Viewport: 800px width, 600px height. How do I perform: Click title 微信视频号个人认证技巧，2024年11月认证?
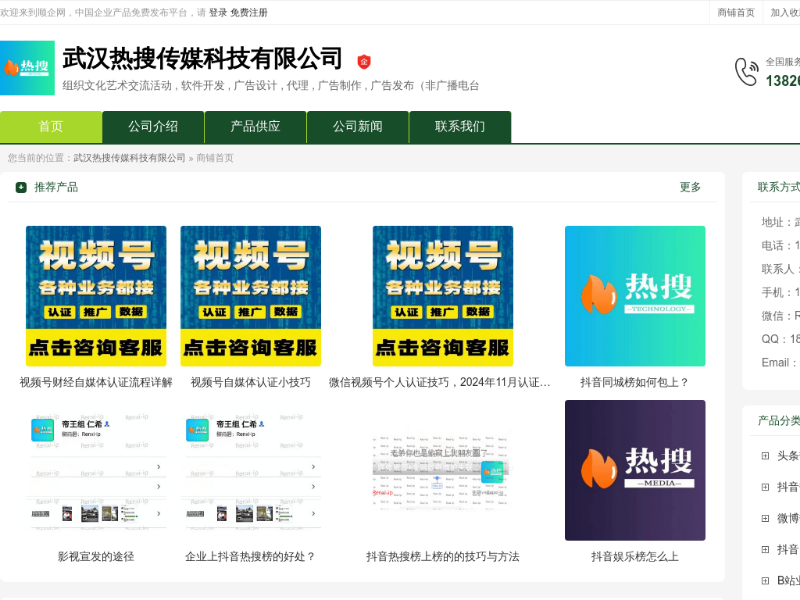[x=439, y=382]
